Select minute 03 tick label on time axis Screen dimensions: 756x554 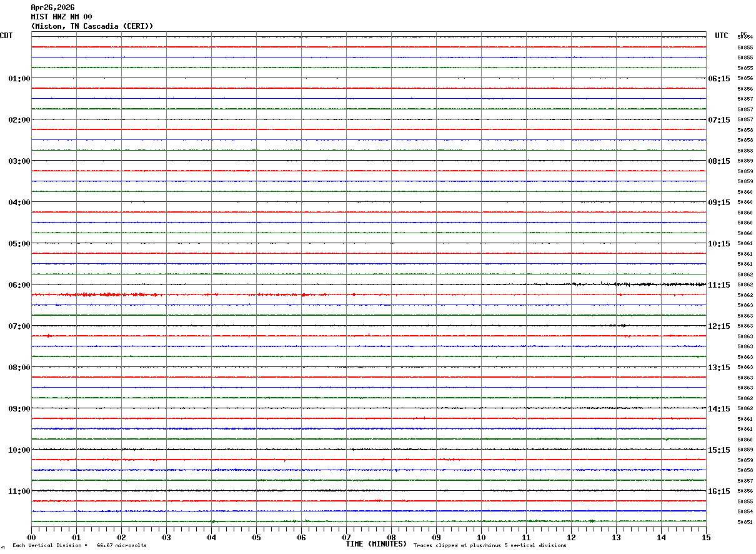click(166, 537)
